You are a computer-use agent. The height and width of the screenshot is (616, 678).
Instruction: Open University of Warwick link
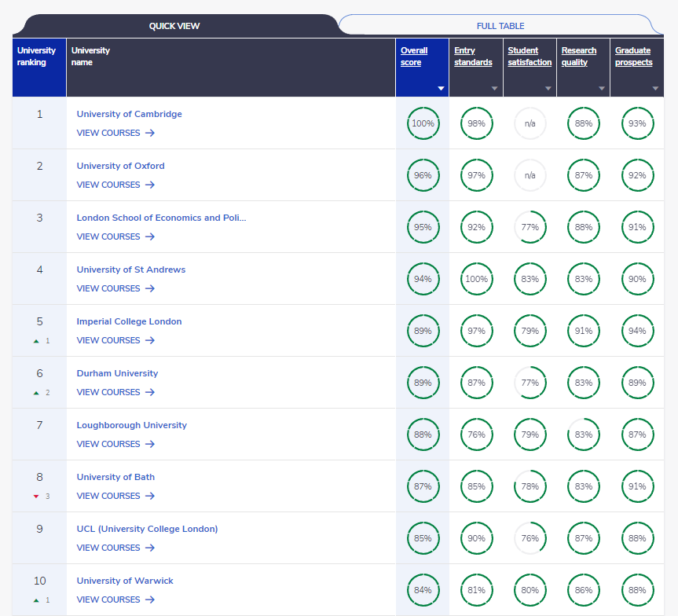[x=125, y=581]
